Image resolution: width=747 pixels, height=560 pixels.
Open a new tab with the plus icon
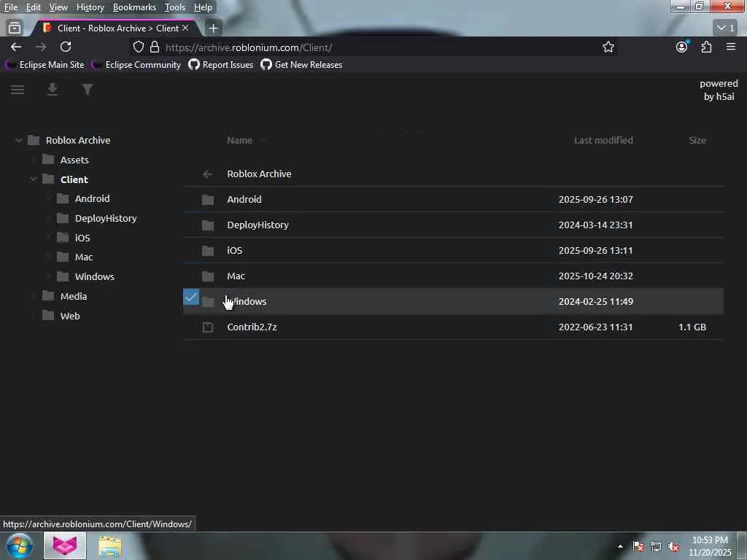(214, 28)
